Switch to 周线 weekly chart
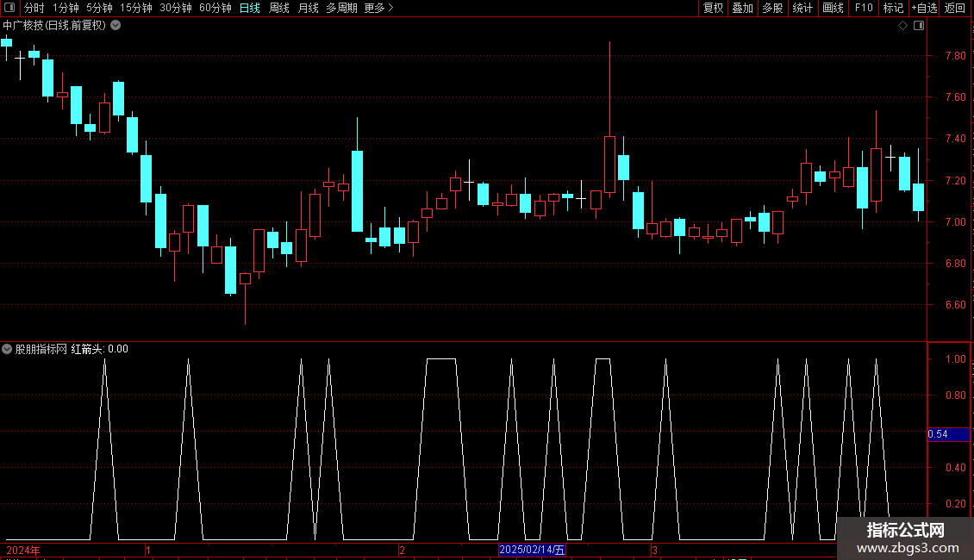Viewport: 974px width, 560px height. tap(279, 8)
